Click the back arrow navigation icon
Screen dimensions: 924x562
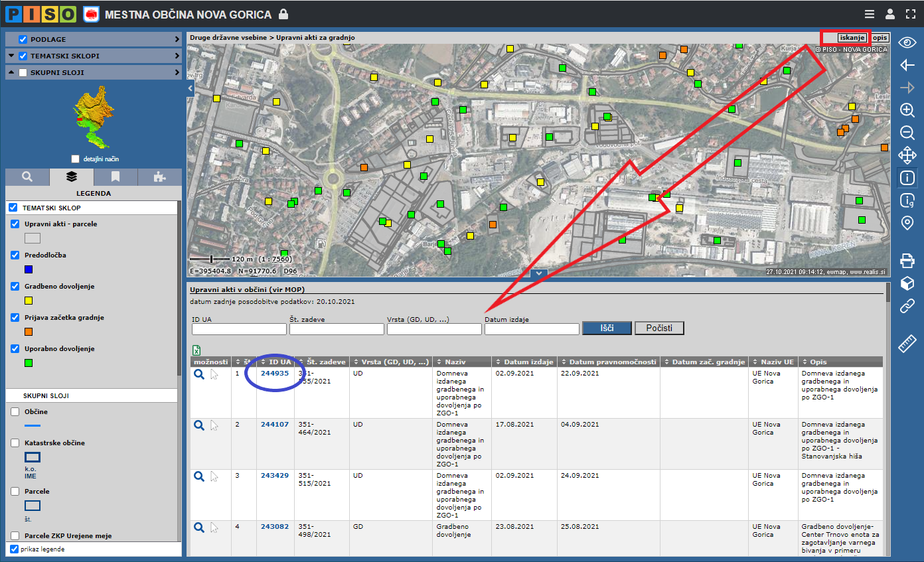907,65
